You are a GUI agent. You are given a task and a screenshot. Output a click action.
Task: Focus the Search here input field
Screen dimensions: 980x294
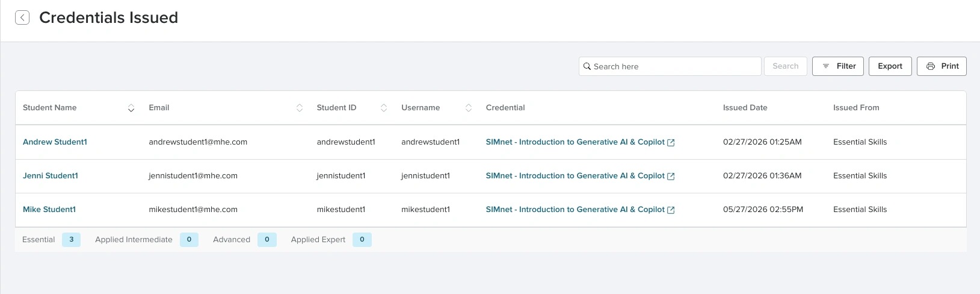point(670,66)
